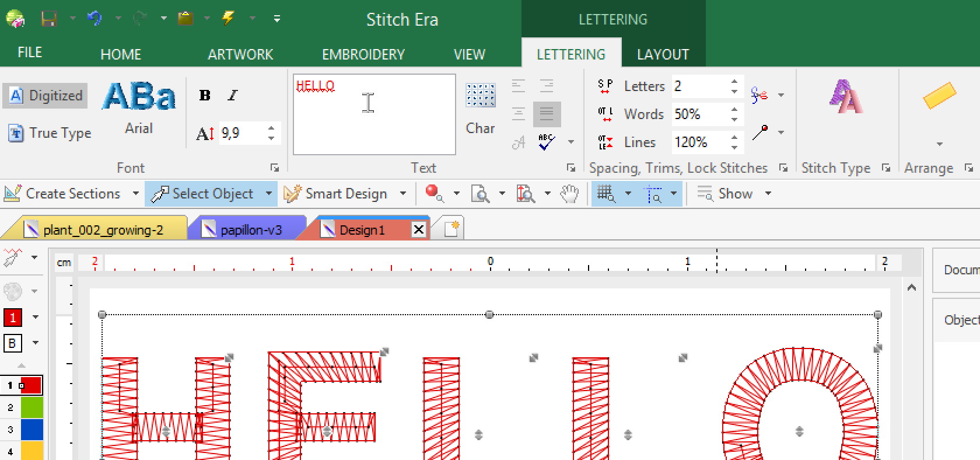The width and height of the screenshot is (980, 460).
Task: Select the Digitized font type
Action: 46,96
